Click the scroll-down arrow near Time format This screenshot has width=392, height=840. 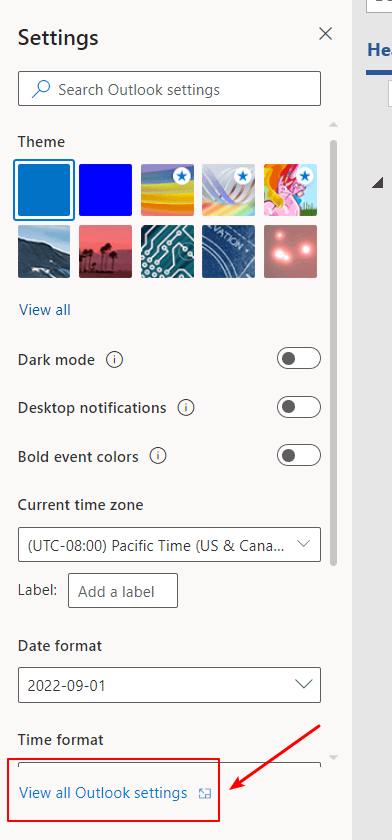click(334, 758)
